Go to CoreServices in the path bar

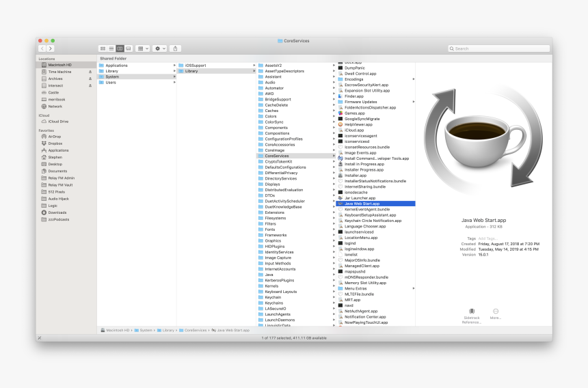point(193,331)
